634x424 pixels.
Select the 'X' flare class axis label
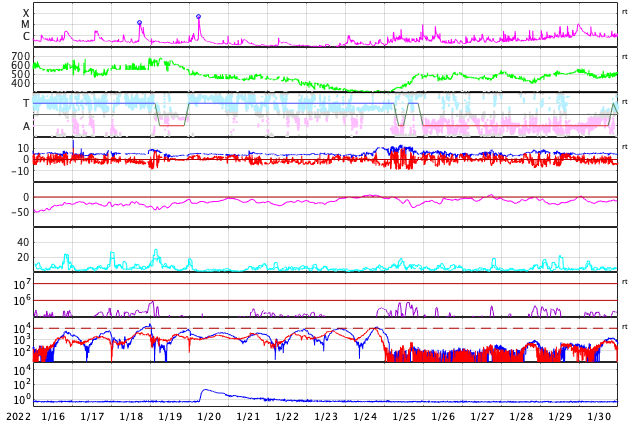26,13
